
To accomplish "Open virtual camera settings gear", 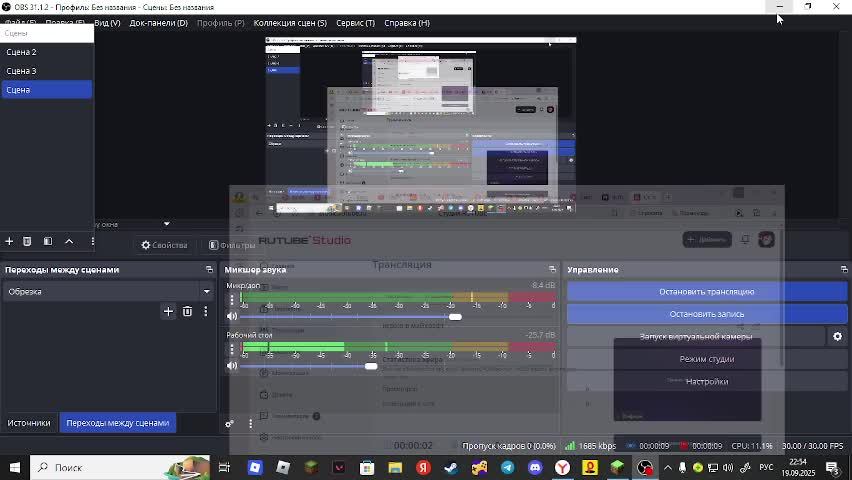I will (837, 336).
